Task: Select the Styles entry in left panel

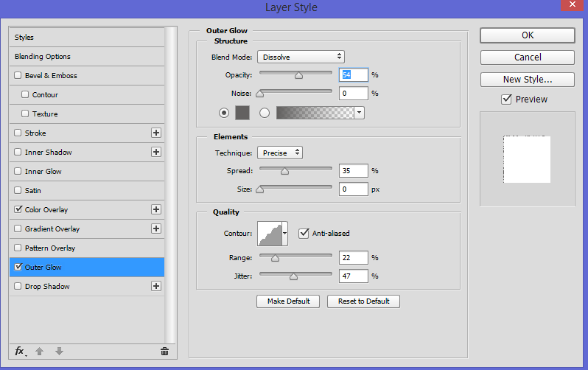Action: (x=24, y=37)
